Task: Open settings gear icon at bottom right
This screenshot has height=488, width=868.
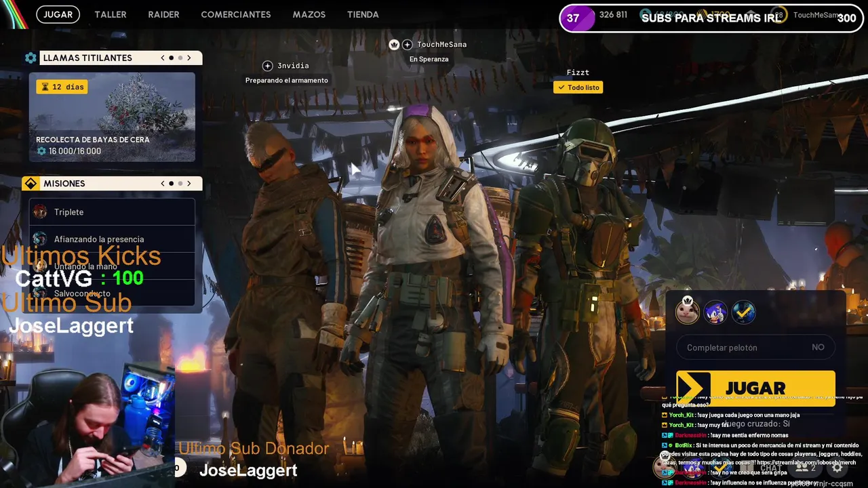Action: click(x=837, y=468)
